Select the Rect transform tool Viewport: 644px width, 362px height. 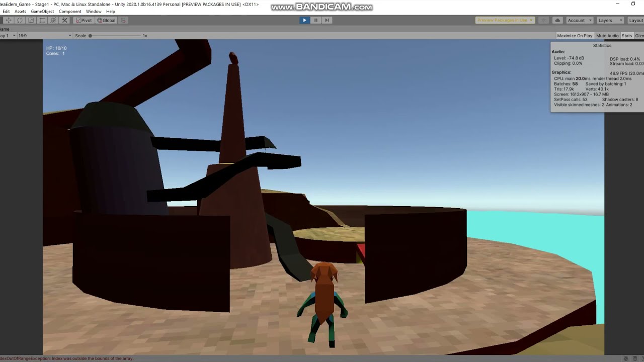(42, 20)
